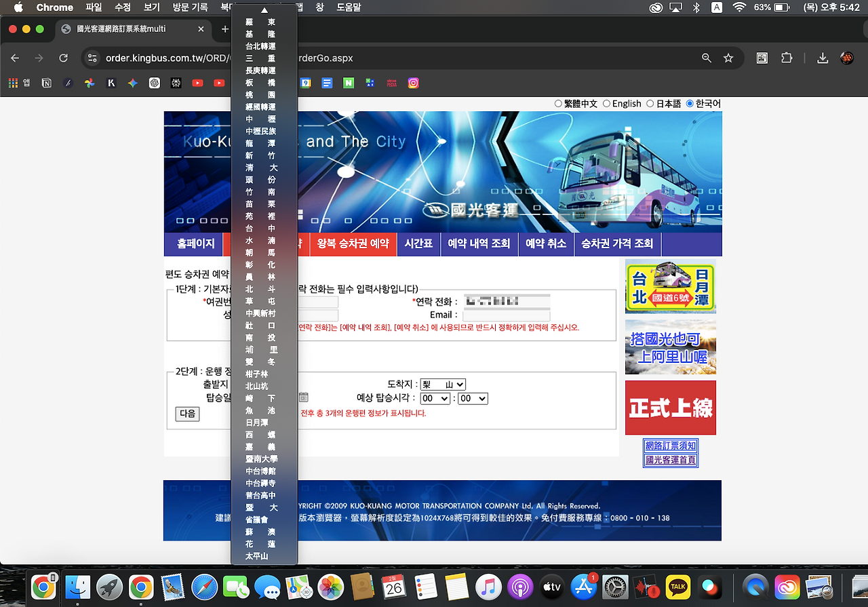
Task: Open the App Store from the Dock
Action: tap(583, 587)
